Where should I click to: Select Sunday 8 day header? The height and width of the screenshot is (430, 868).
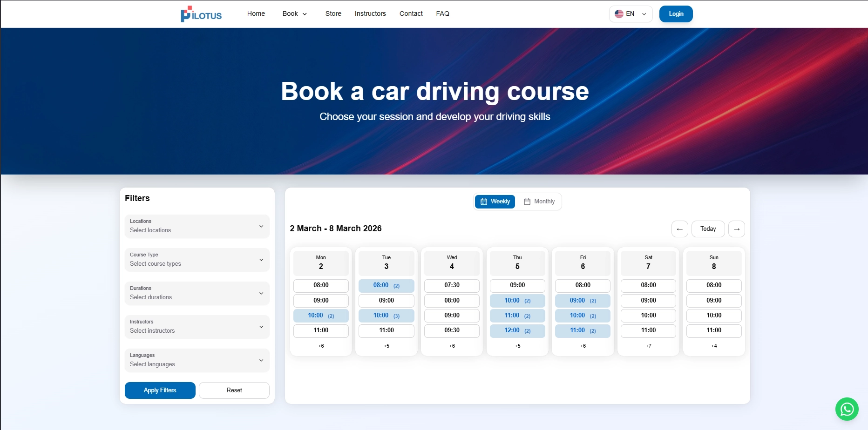pyautogui.click(x=714, y=263)
